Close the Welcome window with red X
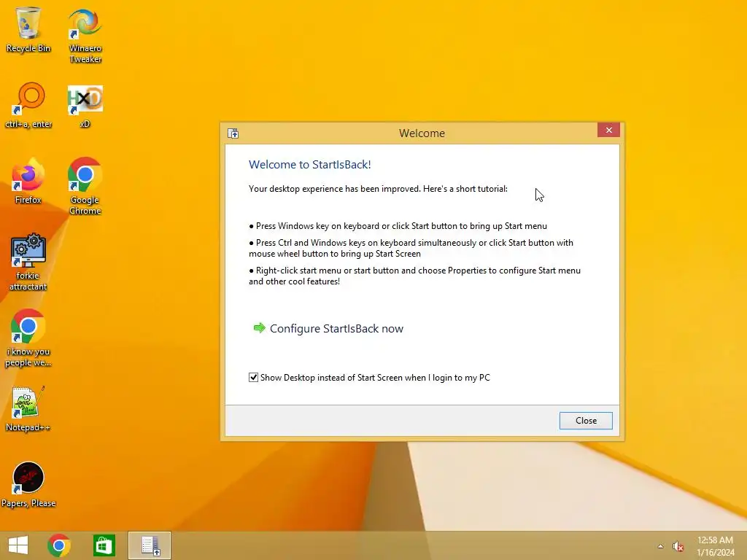Viewport: 747px width, 560px height. pos(608,130)
